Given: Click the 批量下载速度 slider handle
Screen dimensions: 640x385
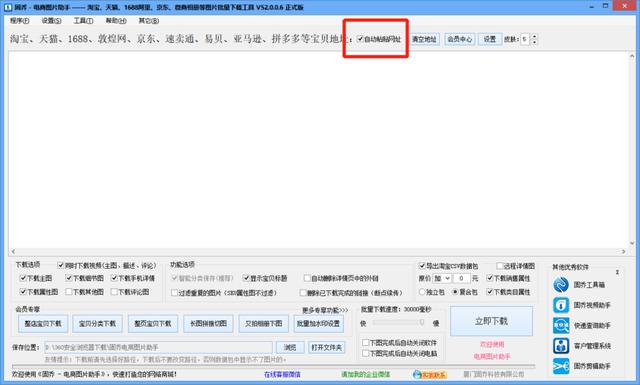Looking at the screenshot, I should point(422,323).
